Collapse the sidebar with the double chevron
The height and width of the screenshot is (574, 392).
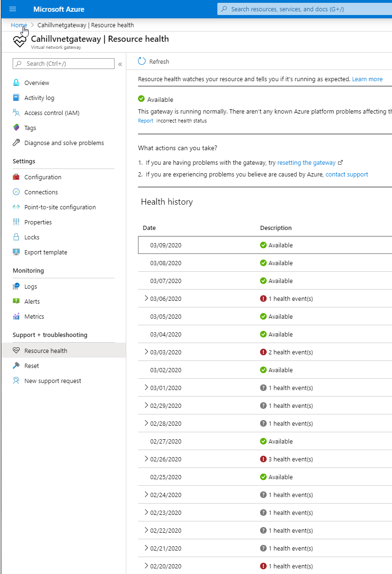pyautogui.click(x=120, y=64)
